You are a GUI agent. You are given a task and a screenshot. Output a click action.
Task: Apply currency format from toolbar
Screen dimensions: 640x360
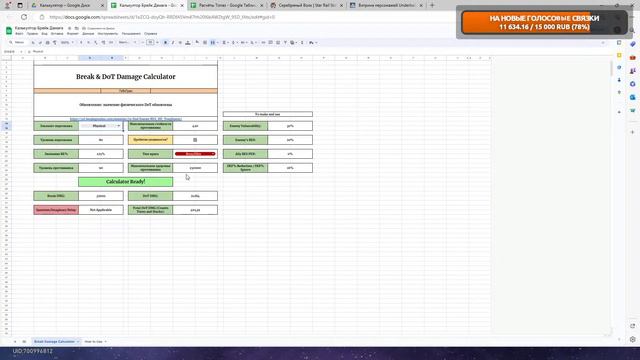[x=81, y=42]
